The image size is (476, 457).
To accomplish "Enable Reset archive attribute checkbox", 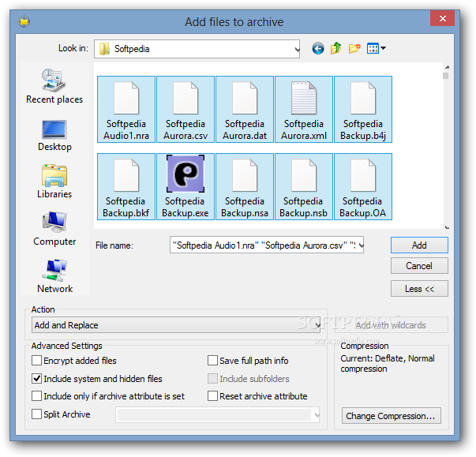I will 212,396.
